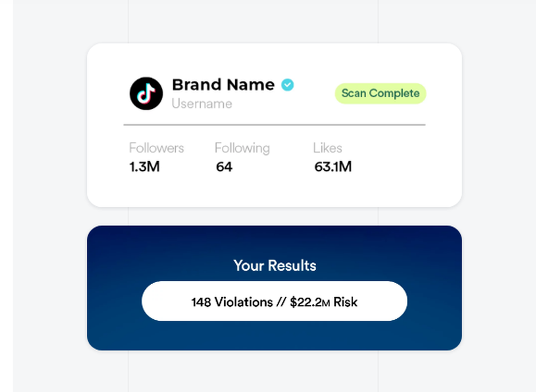Image resolution: width=536 pixels, height=392 pixels.
Task: Click the blue verified checkmark badge
Action: (287, 85)
